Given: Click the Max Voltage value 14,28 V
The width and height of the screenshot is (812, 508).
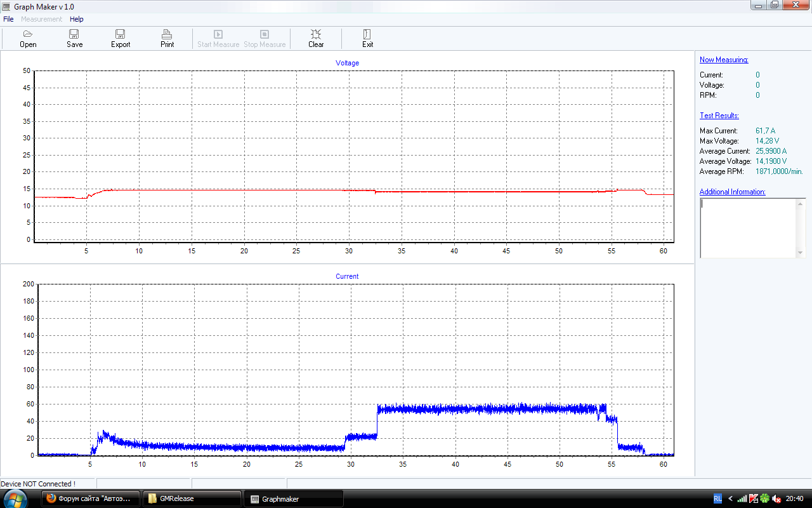Looking at the screenshot, I should (767, 141).
